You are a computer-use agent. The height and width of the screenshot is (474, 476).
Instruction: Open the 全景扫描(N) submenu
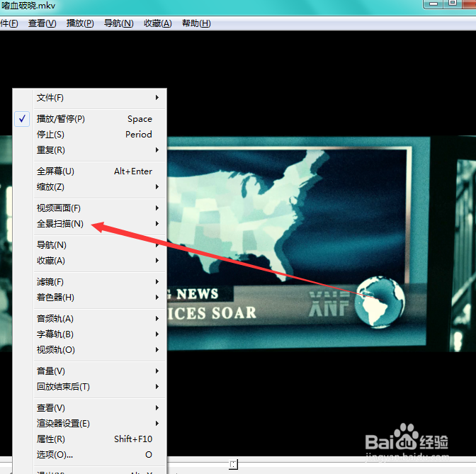point(99,224)
